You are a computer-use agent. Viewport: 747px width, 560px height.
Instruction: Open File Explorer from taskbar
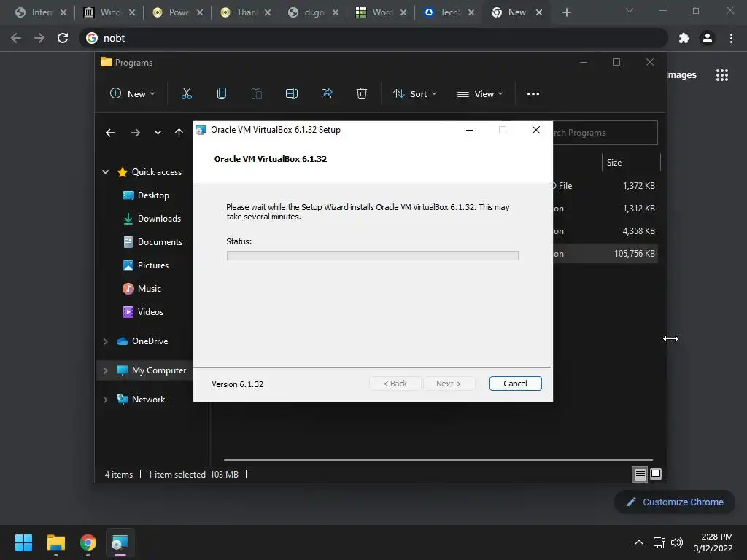(55, 542)
